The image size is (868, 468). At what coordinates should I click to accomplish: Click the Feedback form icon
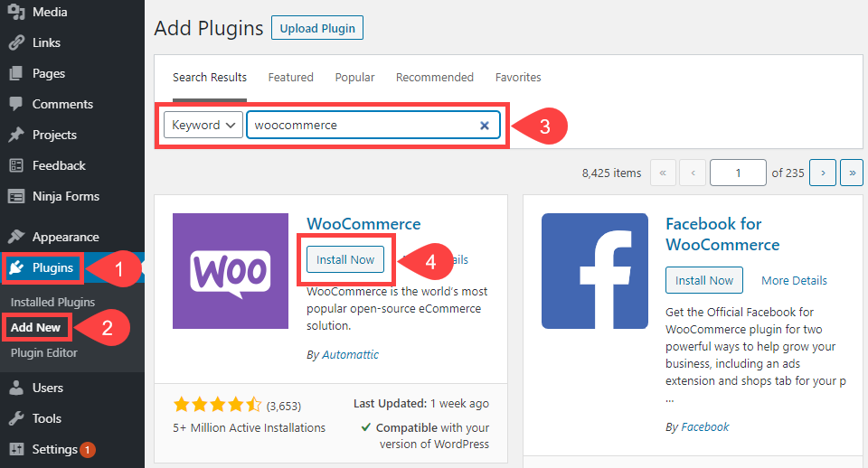click(x=16, y=165)
